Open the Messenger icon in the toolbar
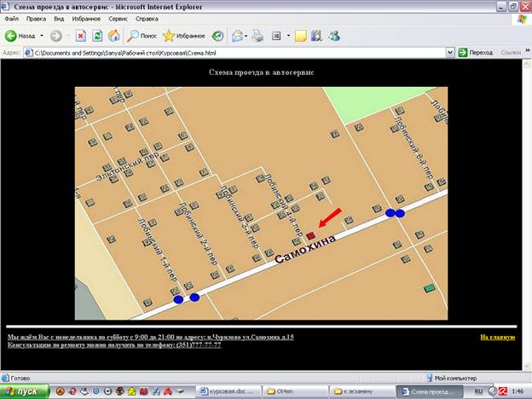This screenshot has width=532, height=399. pos(334,36)
